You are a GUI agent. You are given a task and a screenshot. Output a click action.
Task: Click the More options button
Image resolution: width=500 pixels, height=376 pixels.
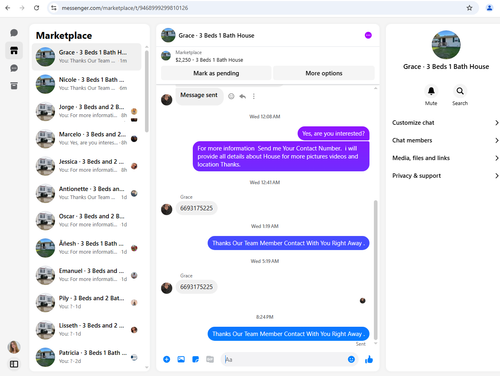tap(324, 73)
